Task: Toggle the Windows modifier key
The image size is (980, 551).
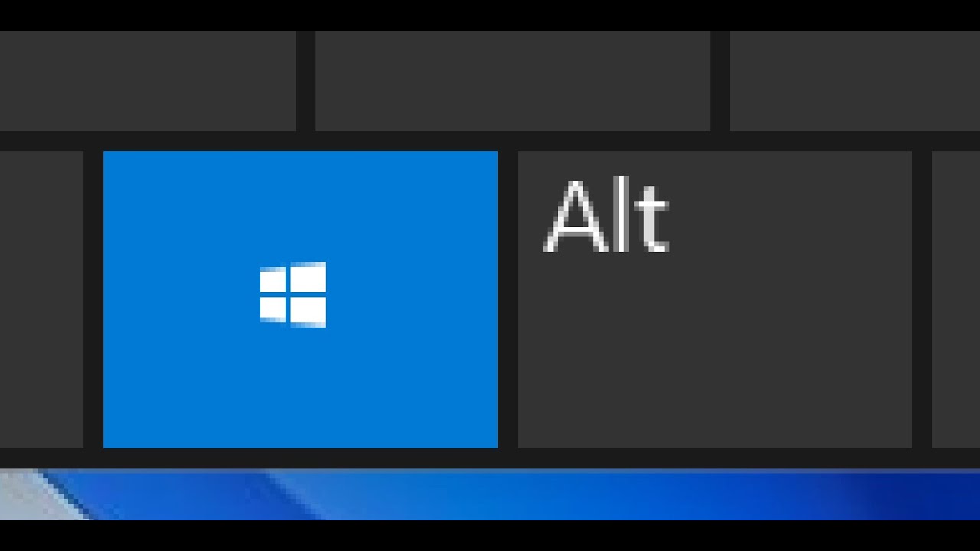Action: 300,299
